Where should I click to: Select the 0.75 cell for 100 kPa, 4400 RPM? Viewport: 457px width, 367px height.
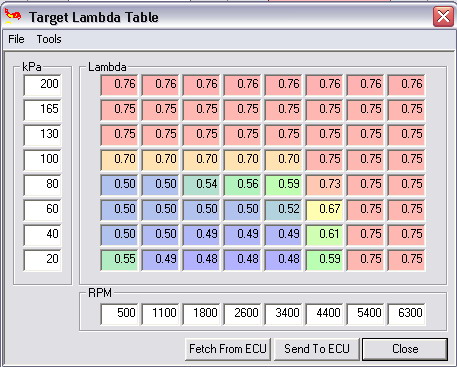(x=324, y=160)
